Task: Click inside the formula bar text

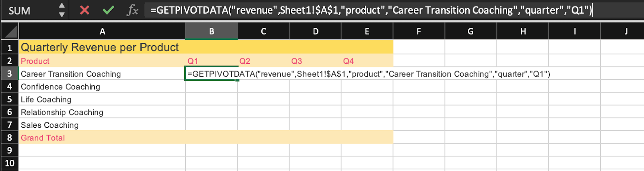Action: pyautogui.click(x=370, y=10)
